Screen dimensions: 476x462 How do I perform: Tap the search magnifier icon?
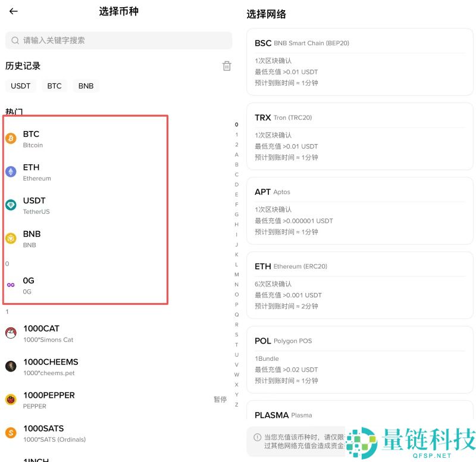pyautogui.click(x=15, y=40)
